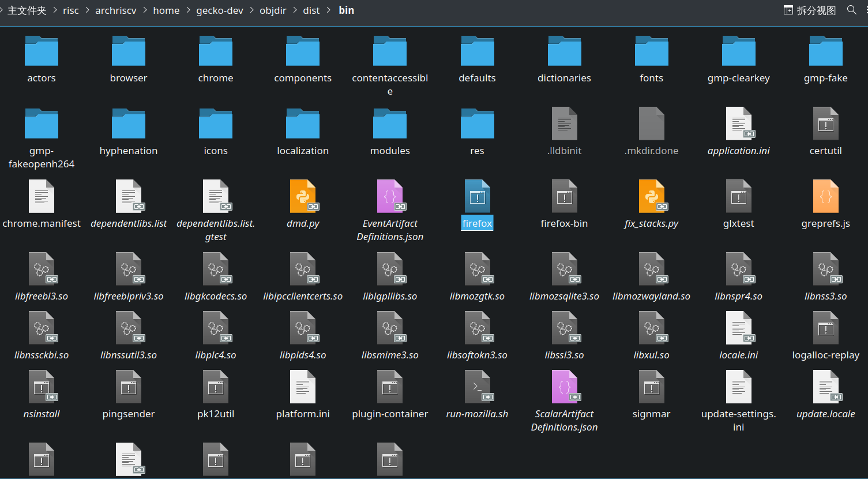Select the plugin-container executable icon

point(390,387)
